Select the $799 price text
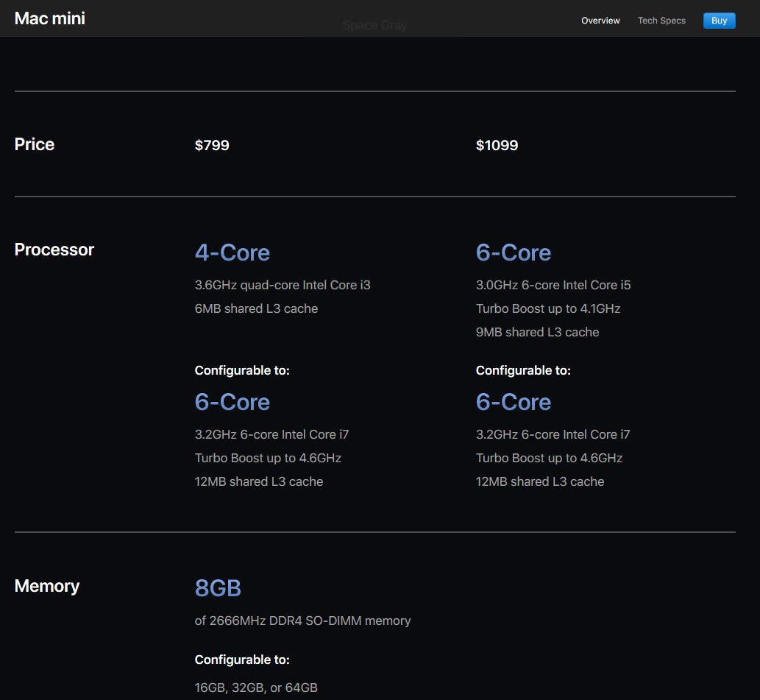Image resolution: width=760 pixels, height=700 pixels. tap(212, 145)
